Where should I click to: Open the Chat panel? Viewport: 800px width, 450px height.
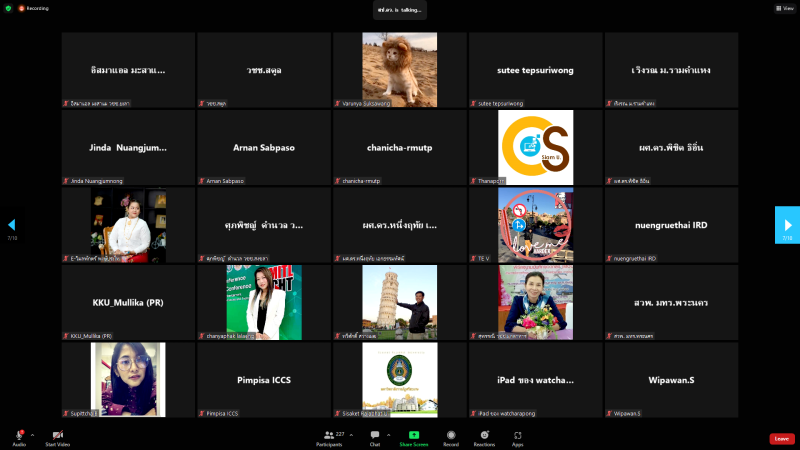[x=375, y=437]
